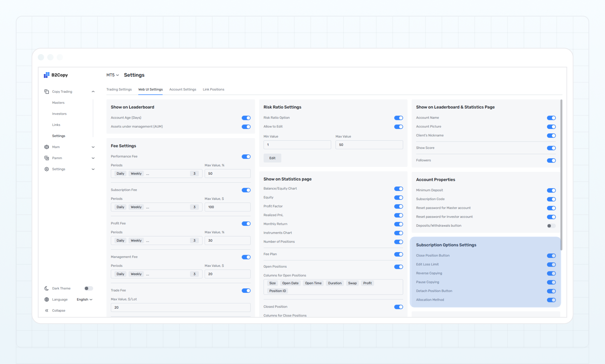Image resolution: width=605 pixels, height=364 pixels.
Task: Click the Trade Fee Max Value field
Action: point(180,308)
